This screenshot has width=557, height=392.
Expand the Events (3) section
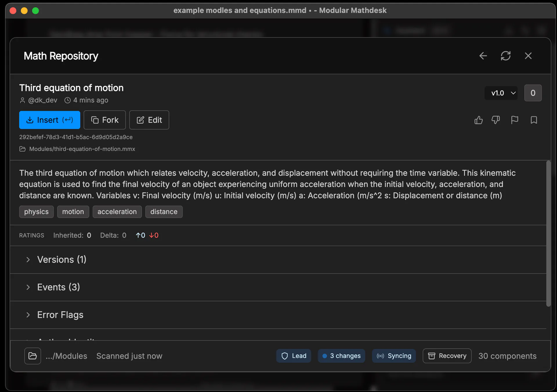(278, 287)
